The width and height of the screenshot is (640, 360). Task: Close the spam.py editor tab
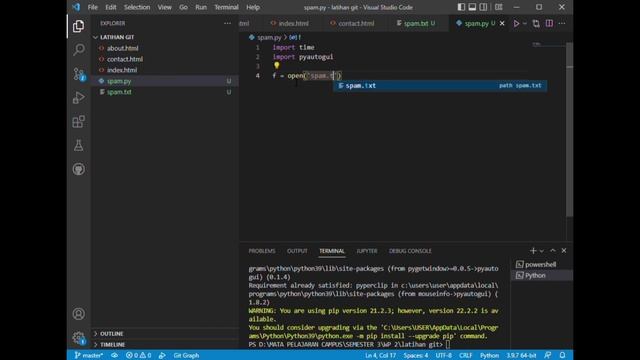pos(502,24)
